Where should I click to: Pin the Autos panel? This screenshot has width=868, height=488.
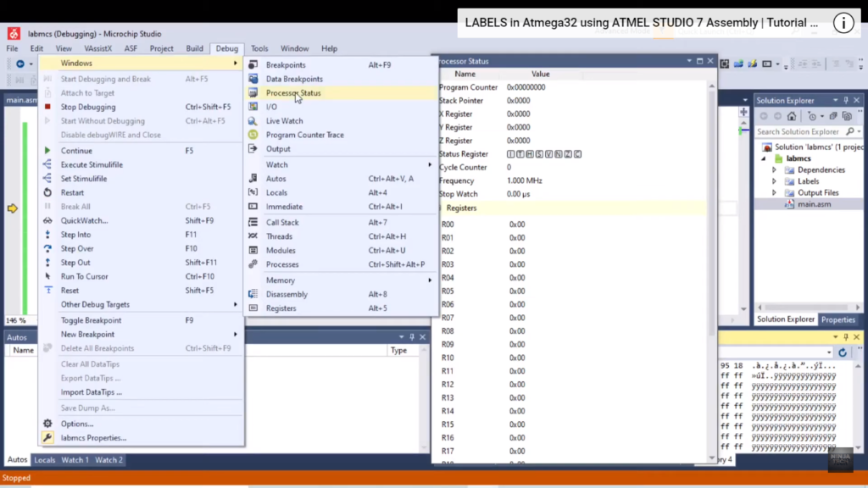pos(412,337)
